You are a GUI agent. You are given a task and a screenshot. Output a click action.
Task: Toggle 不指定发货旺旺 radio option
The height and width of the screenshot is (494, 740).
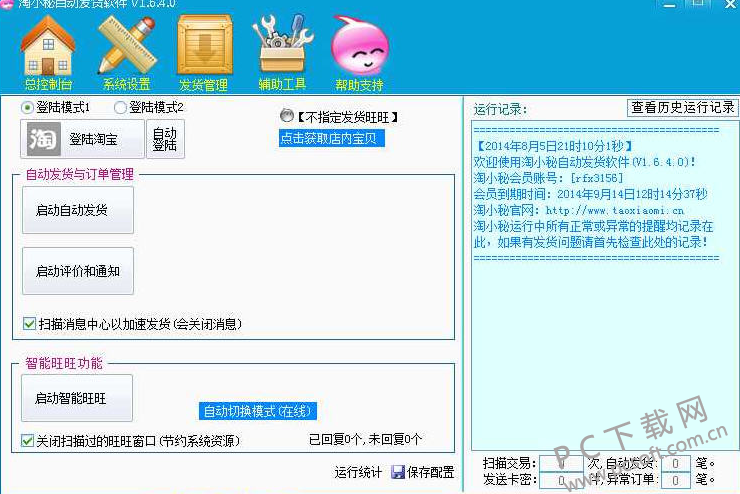(286, 115)
